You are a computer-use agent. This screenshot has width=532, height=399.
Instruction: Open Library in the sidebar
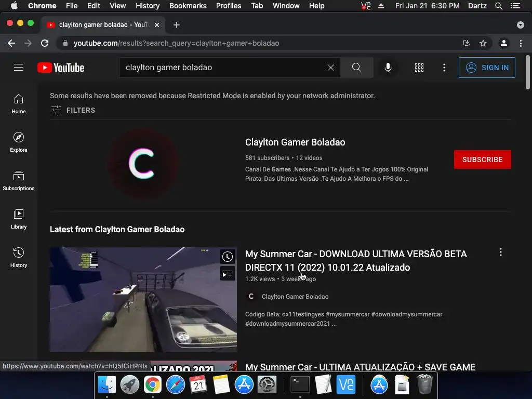[19, 219]
